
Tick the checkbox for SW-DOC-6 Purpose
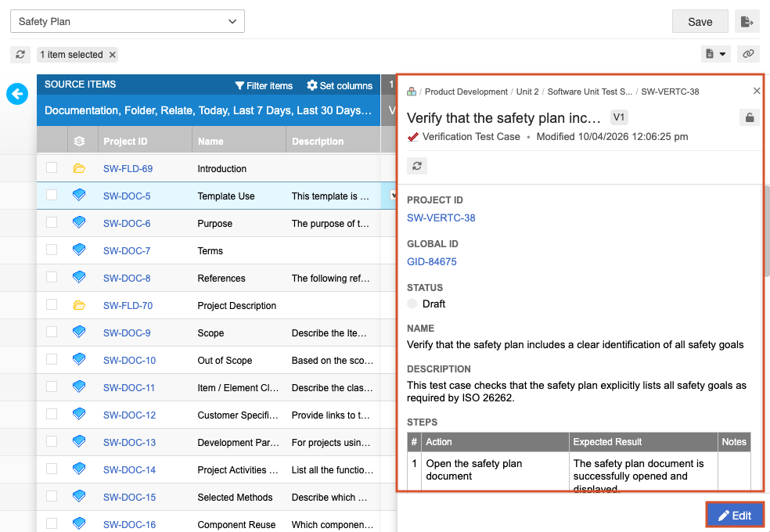(x=52, y=223)
